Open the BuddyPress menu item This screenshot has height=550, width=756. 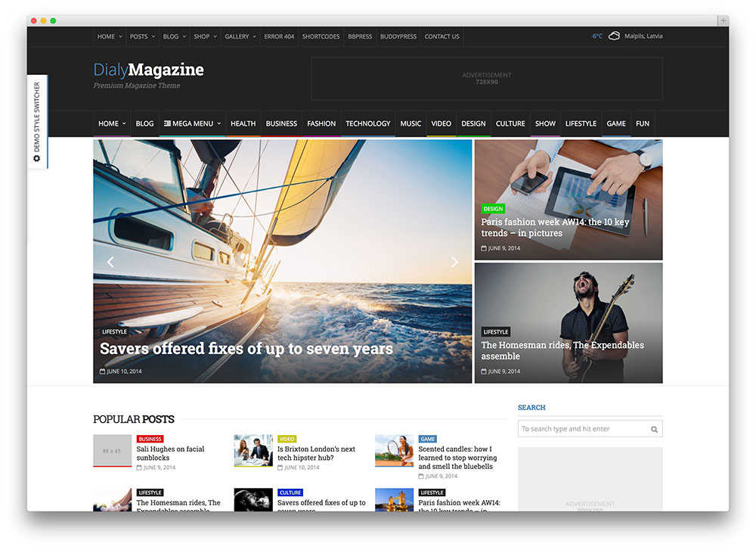click(398, 36)
